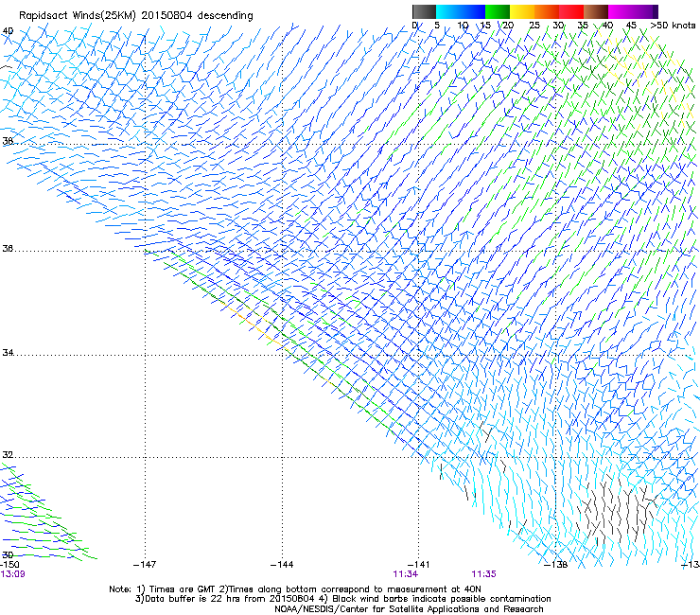
Task: Click the red 30-35 knots color bar segment
Action: [x=571, y=11]
